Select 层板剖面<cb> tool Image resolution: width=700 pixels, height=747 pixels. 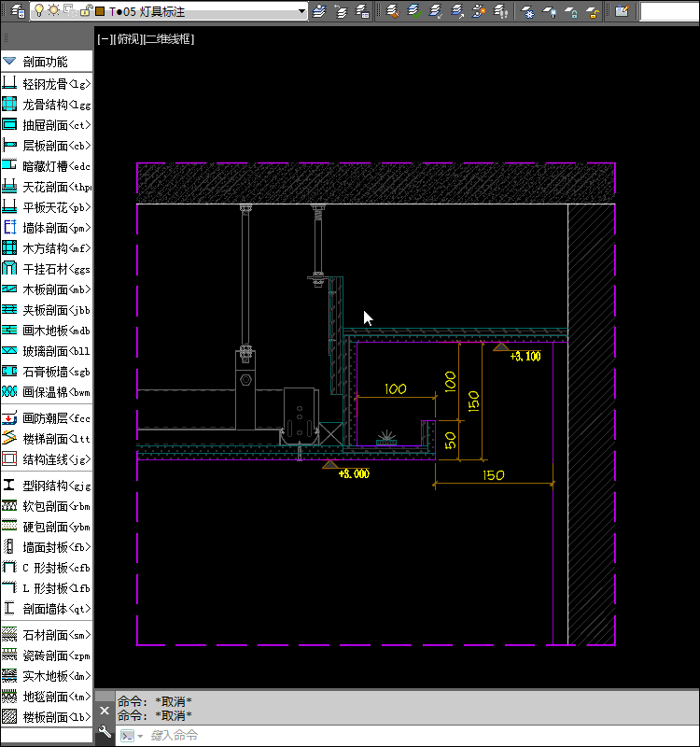[47, 146]
